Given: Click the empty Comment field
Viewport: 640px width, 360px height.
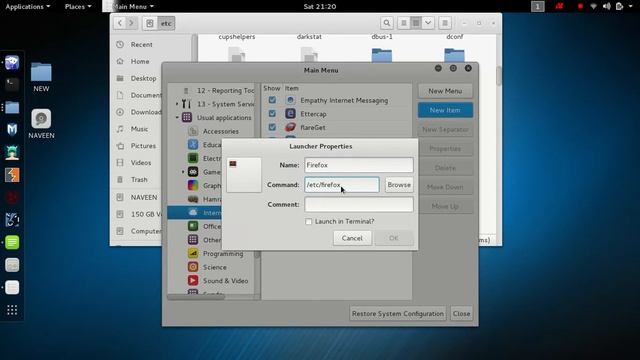Looking at the screenshot, I should pyautogui.click(x=359, y=204).
